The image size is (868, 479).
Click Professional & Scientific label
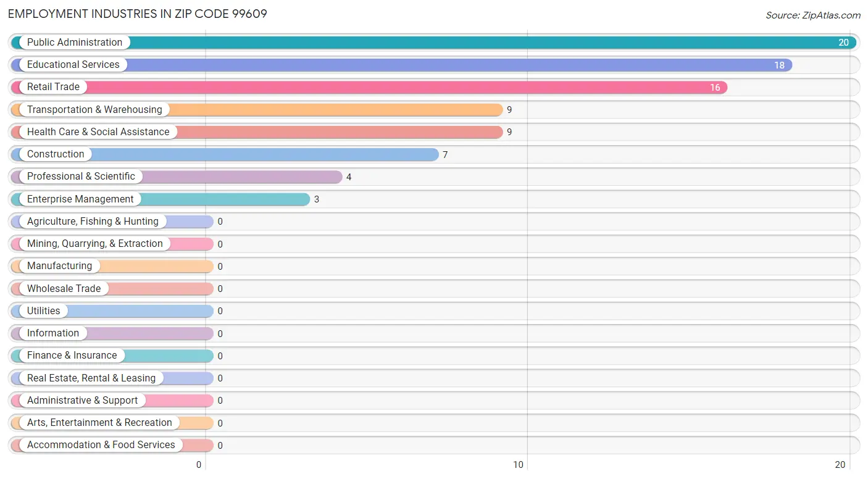[81, 177]
